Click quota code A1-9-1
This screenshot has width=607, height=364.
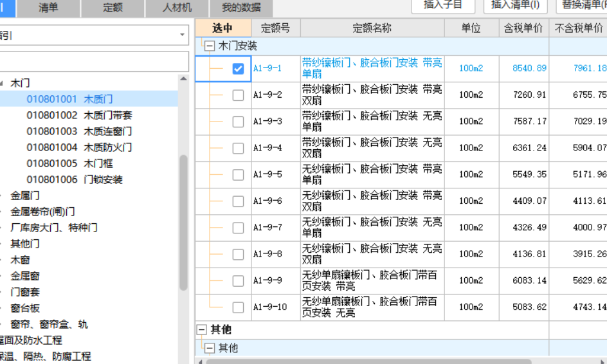[x=267, y=69]
